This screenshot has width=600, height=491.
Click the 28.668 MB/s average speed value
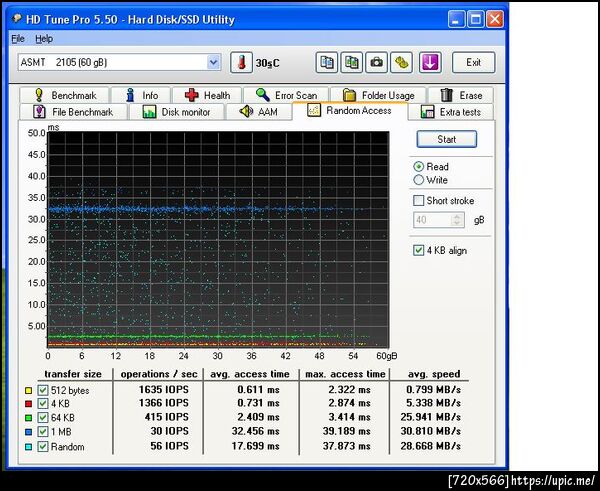(430, 446)
